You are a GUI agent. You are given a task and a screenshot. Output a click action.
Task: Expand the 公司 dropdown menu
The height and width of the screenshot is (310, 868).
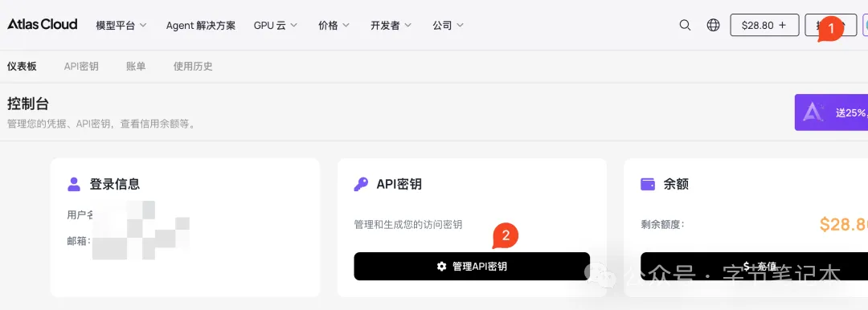point(448,26)
